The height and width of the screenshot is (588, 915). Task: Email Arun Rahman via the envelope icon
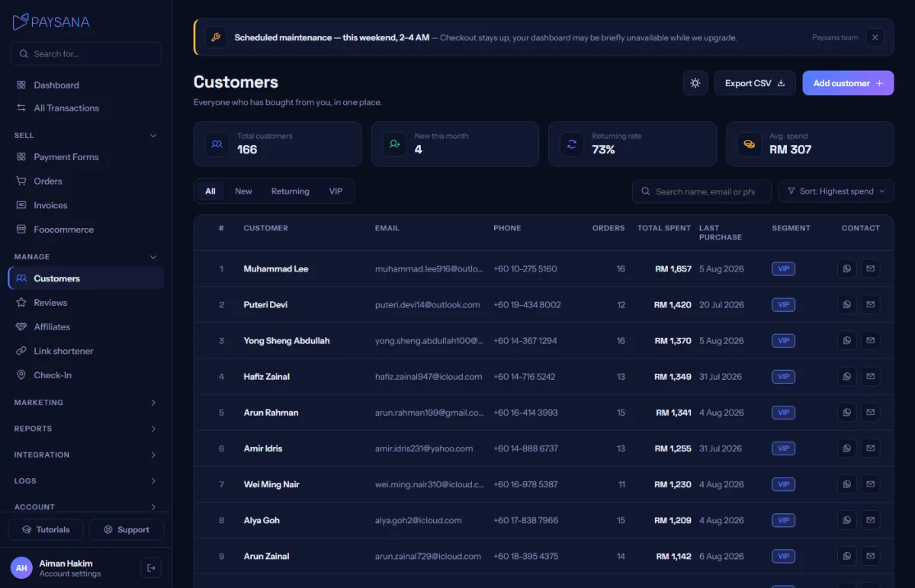pyautogui.click(x=870, y=412)
